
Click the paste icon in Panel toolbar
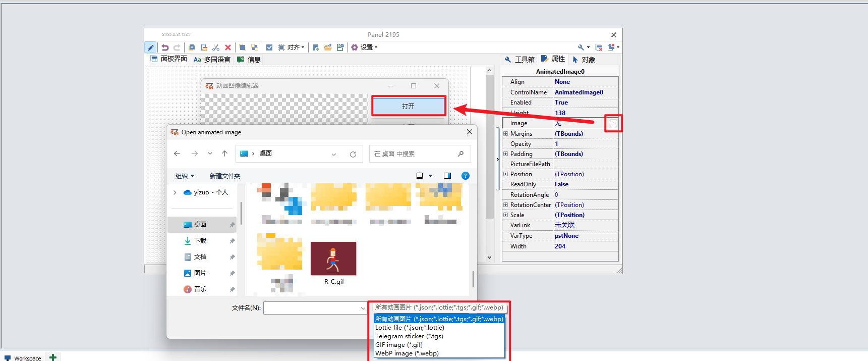coord(204,47)
